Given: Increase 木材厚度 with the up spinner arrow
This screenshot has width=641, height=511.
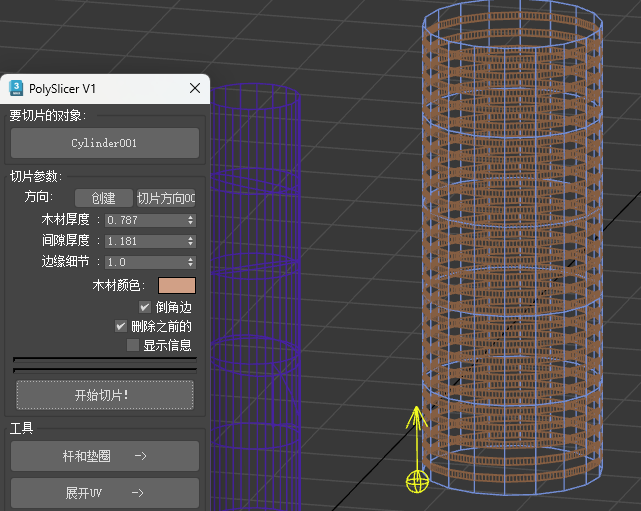Looking at the screenshot, I should (x=191, y=217).
